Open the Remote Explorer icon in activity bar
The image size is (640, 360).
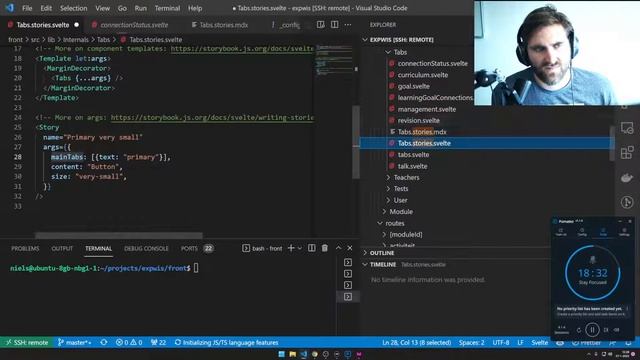tap(627, 128)
